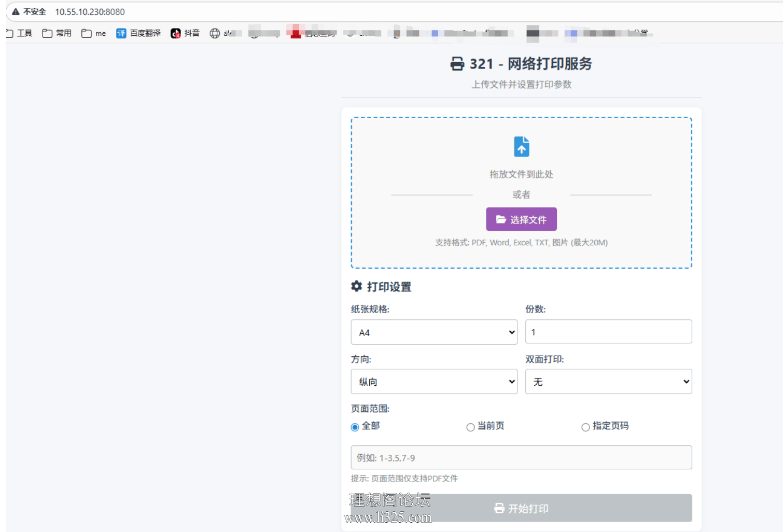Click the address bar URL 10.55.10.230:8080
Image resolution: width=783 pixels, height=532 pixels.
pos(90,11)
